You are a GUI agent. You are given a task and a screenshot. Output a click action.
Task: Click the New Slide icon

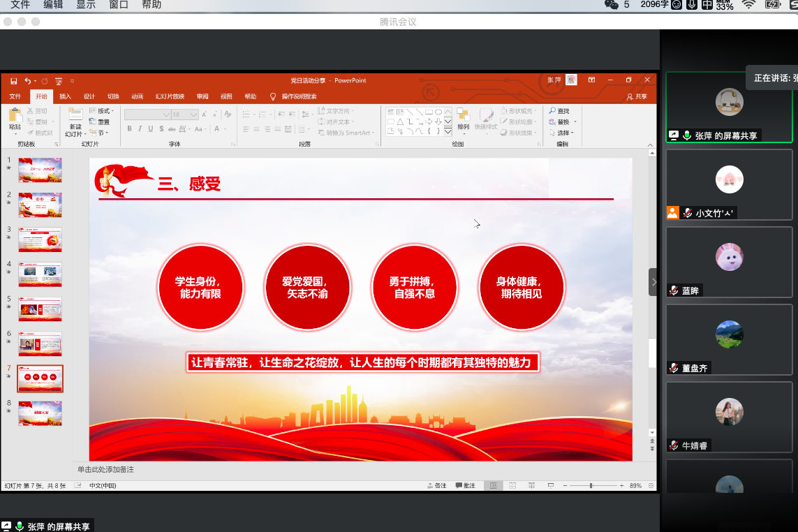point(75,114)
